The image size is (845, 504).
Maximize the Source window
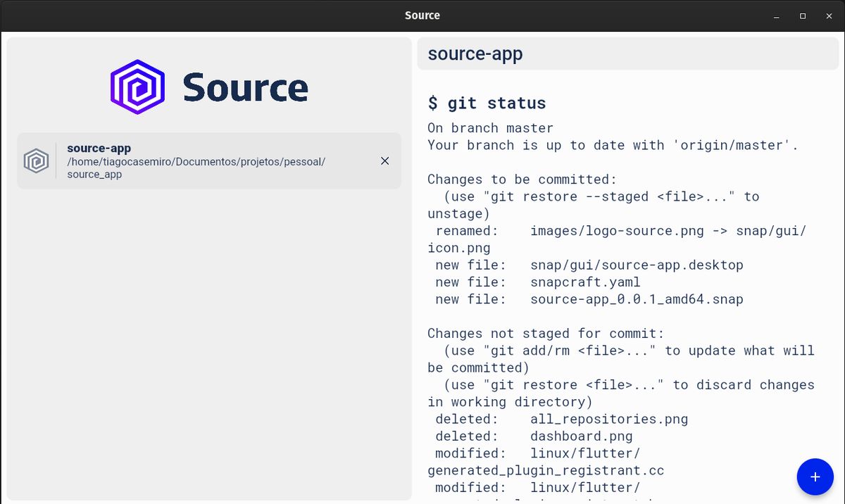tap(802, 15)
